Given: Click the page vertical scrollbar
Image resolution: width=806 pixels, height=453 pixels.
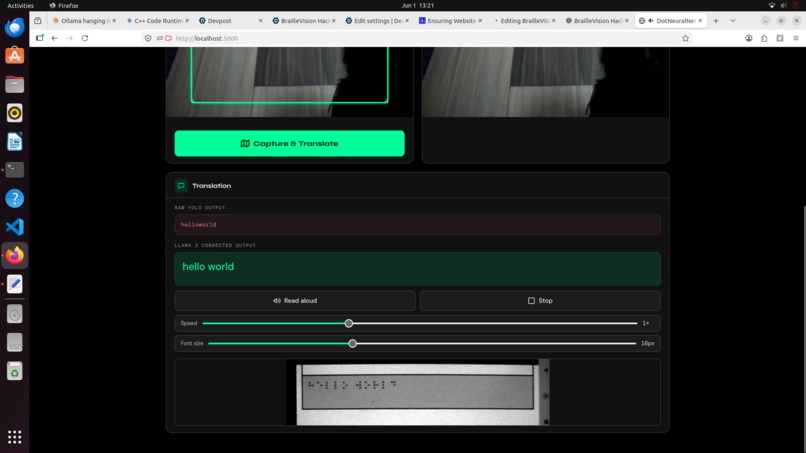Looking at the screenshot, I should [804, 329].
